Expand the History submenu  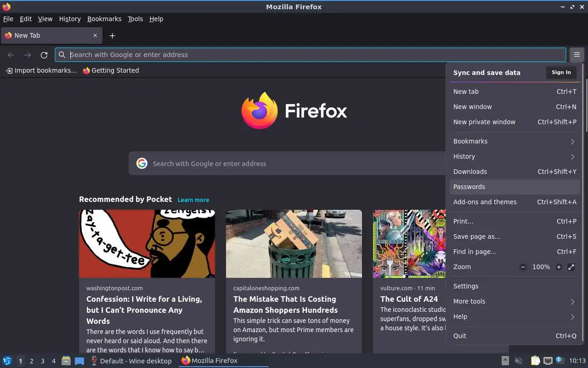[514, 156]
